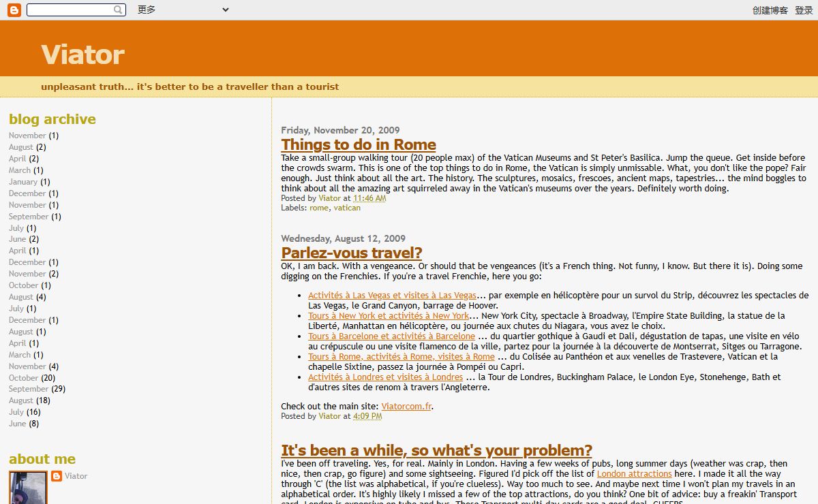Screen dimensions: 818x504
Task: Expand the 更多 dropdown in navbar
Action: [183, 10]
